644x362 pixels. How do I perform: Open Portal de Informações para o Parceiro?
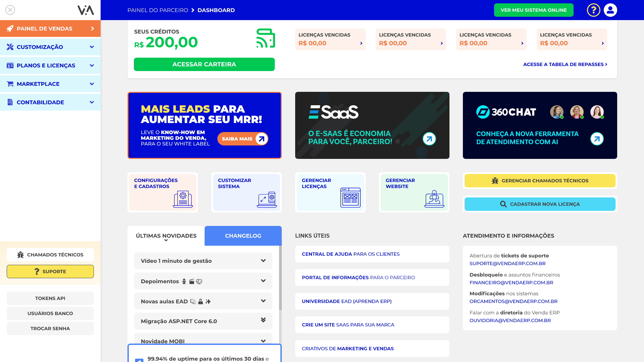point(372,278)
